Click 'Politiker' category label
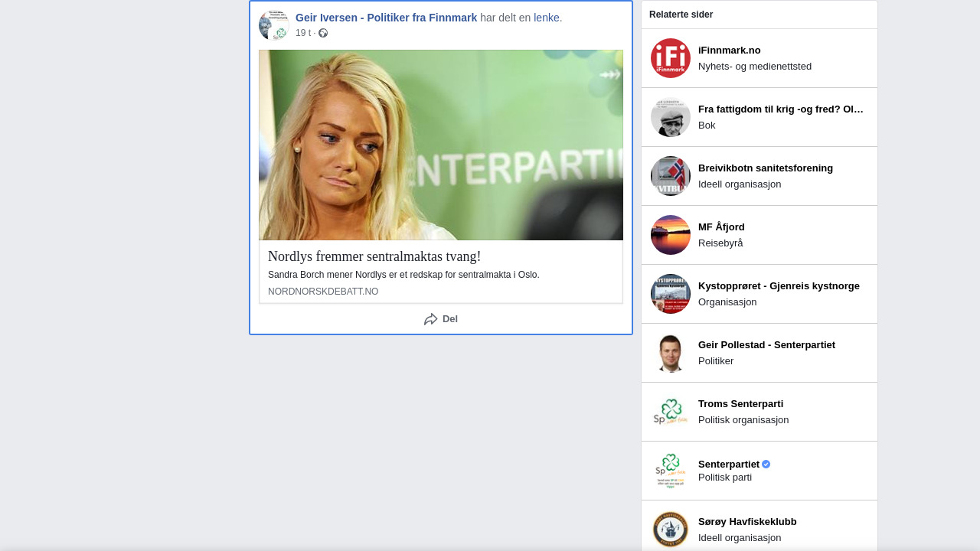This screenshot has height=551, width=980. click(716, 361)
